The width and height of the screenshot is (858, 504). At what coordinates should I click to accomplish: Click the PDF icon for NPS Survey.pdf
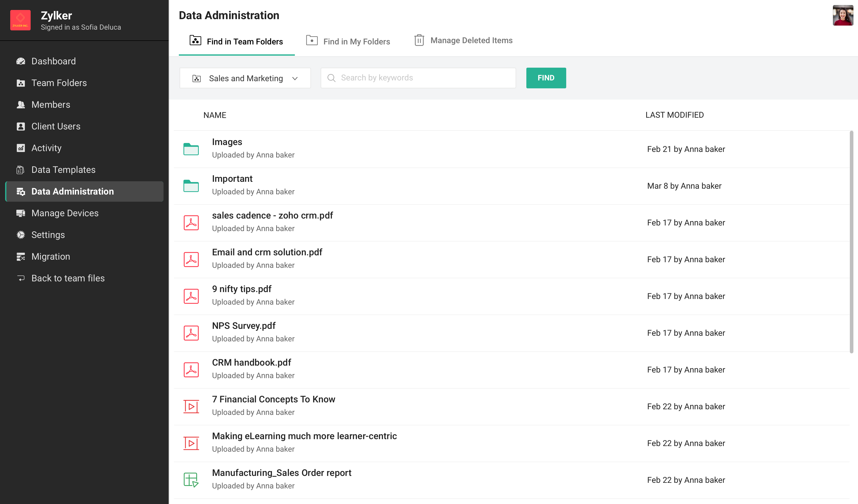pyautogui.click(x=191, y=333)
